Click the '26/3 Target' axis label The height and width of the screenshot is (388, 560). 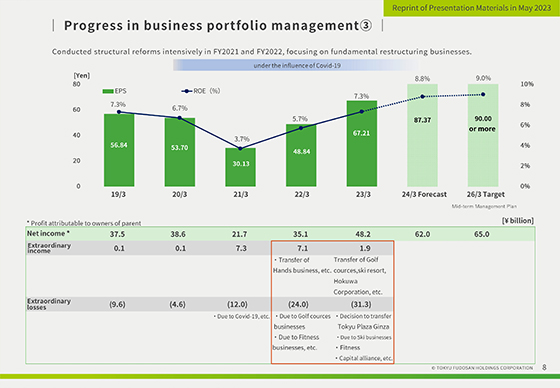click(x=486, y=194)
